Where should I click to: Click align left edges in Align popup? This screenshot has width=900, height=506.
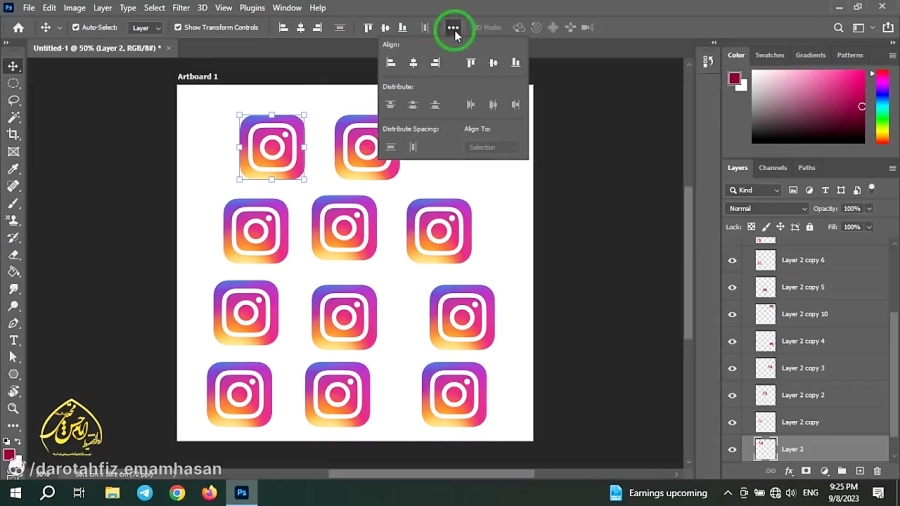(391, 63)
